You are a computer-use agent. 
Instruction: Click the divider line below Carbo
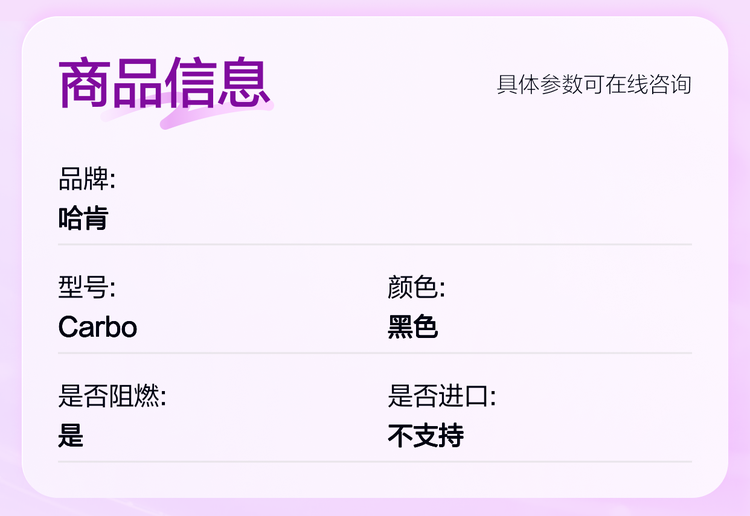click(375, 353)
